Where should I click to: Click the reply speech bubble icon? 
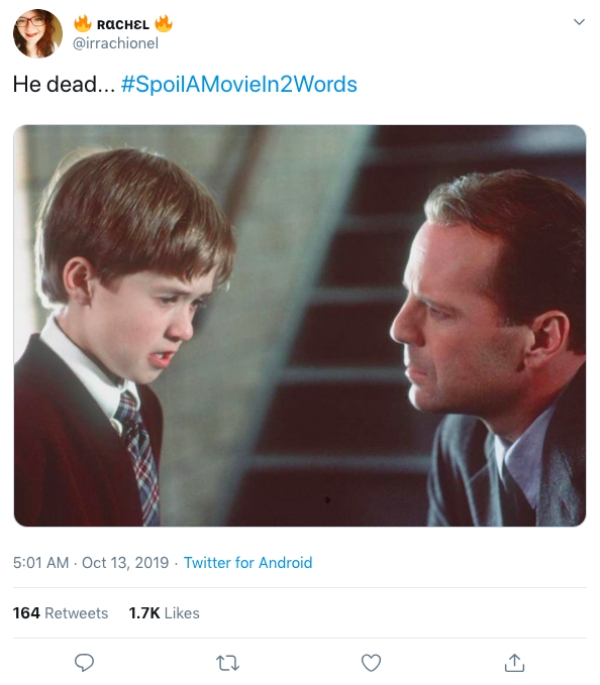pyautogui.click(x=85, y=662)
